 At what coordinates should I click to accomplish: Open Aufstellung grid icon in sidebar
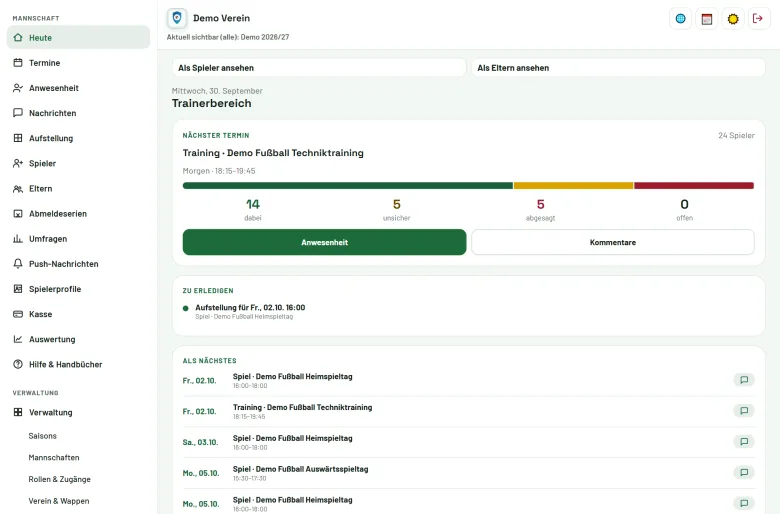18,138
